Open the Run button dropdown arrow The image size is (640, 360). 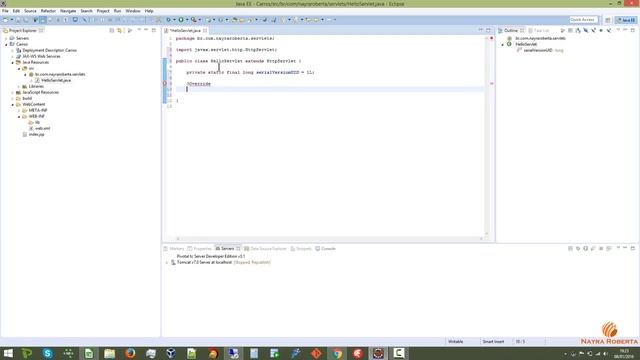point(187,20)
